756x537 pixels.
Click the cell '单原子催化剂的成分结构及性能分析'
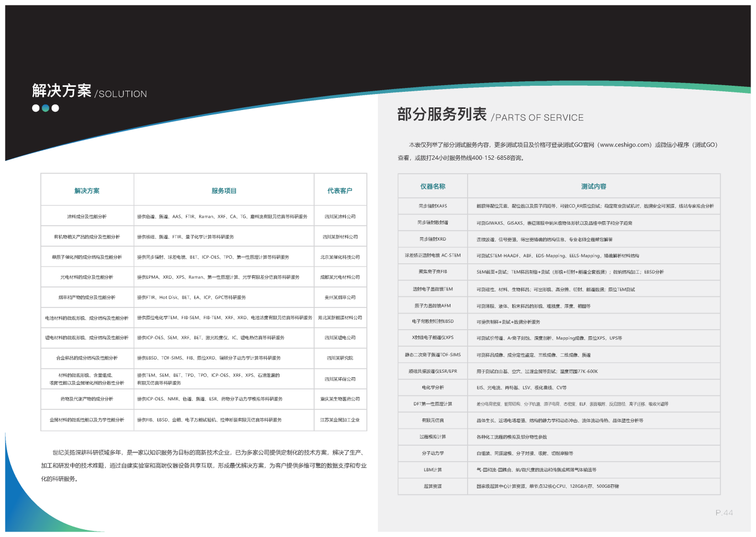(x=87, y=257)
